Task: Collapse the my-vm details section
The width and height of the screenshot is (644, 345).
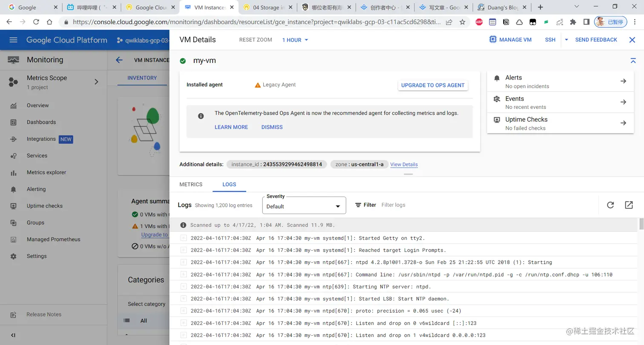Action: [x=633, y=61]
